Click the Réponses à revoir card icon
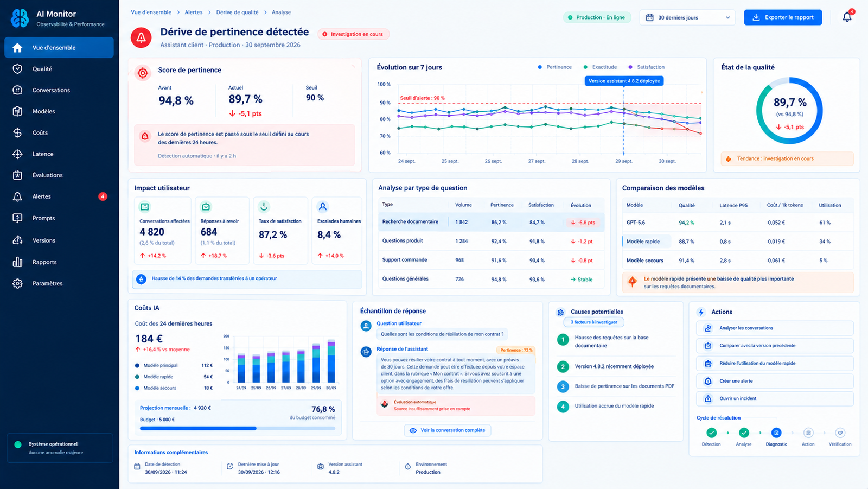 point(206,207)
